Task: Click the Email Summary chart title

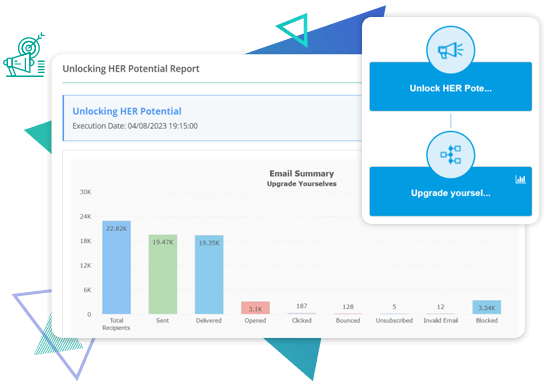Action: click(x=302, y=174)
